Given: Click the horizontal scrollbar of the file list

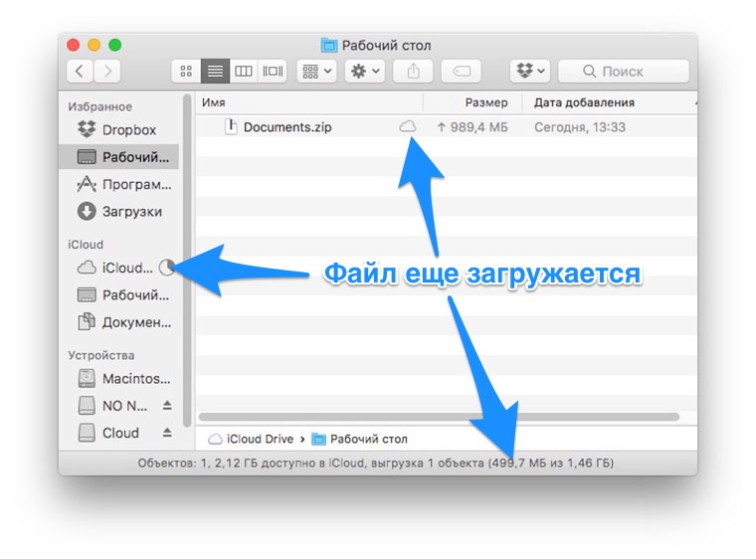Looking at the screenshot, I should coord(439,417).
